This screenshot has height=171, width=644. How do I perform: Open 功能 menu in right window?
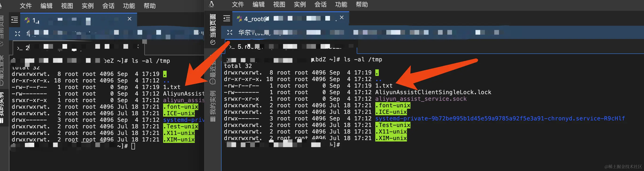tap(341, 4)
